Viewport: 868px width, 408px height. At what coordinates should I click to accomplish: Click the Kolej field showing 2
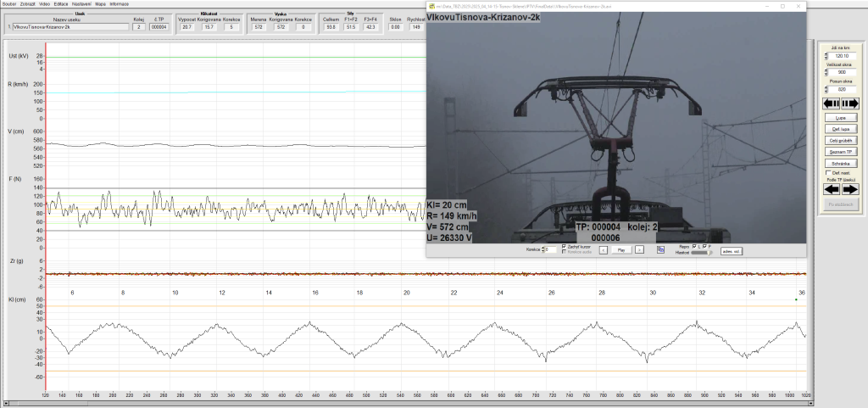coord(139,26)
